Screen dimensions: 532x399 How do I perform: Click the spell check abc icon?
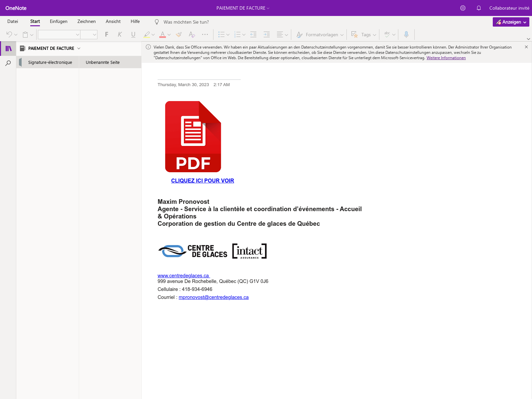point(387,34)
